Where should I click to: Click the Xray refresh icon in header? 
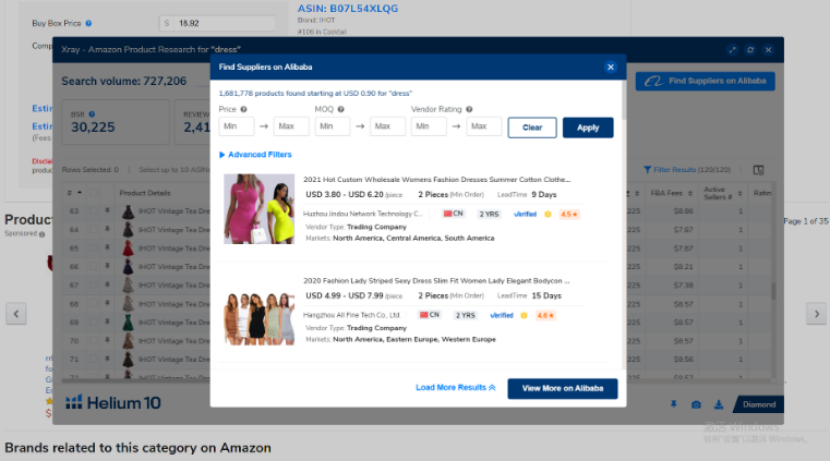(749, 49)
